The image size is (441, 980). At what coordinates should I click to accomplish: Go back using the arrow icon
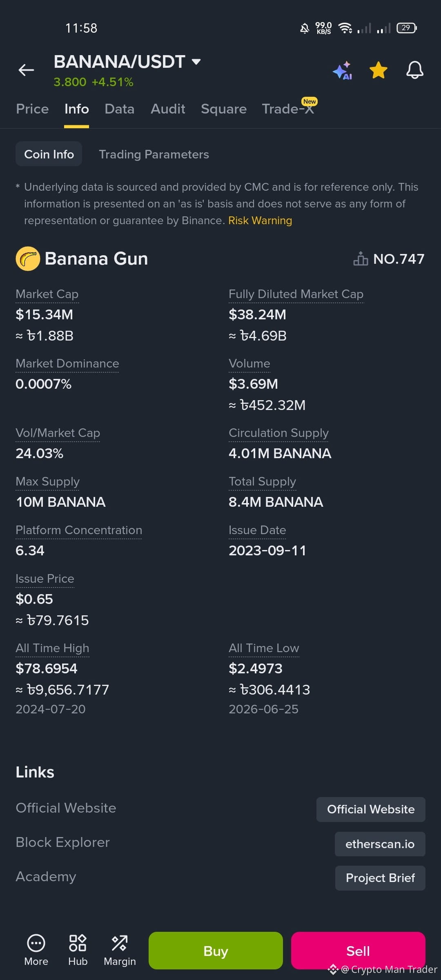(26, 70)
